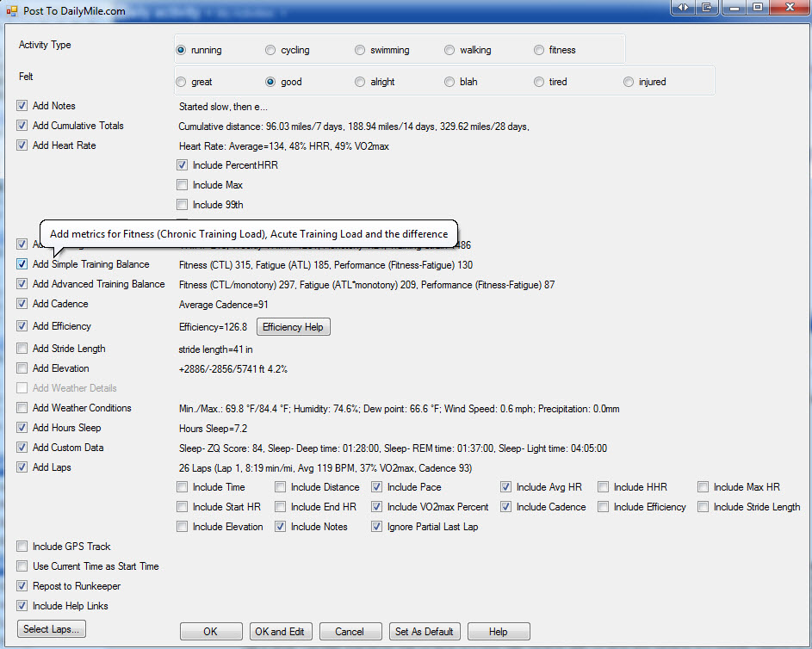
Task: Click the left-right arrows title bar icon
Action: click(x=684, y=7)
